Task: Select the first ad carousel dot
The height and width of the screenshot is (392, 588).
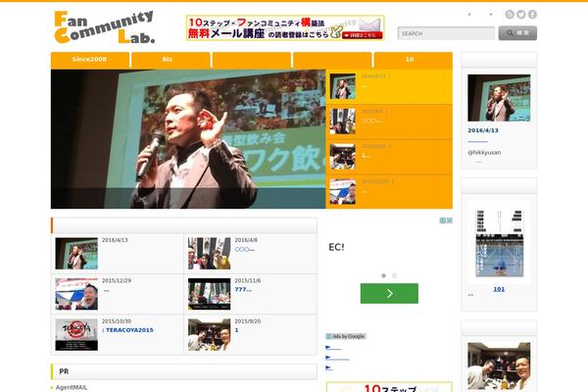Action: pos(383,275)
